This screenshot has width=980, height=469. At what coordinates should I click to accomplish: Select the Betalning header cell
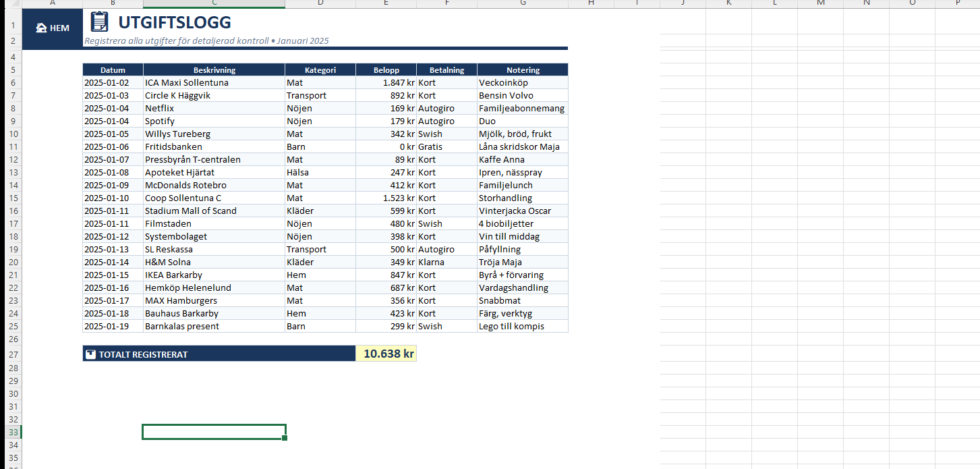pyautogui.click(x=446, y=70)
